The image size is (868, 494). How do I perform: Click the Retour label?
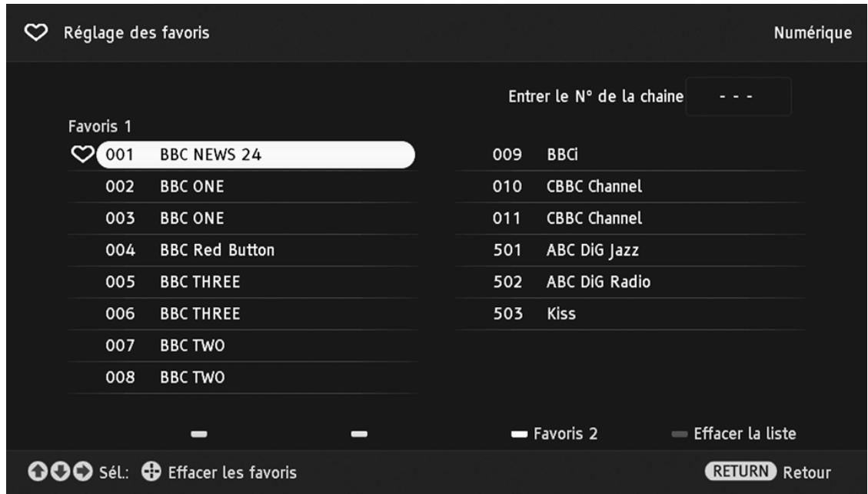pyautogui.click(x=806, y=472)
